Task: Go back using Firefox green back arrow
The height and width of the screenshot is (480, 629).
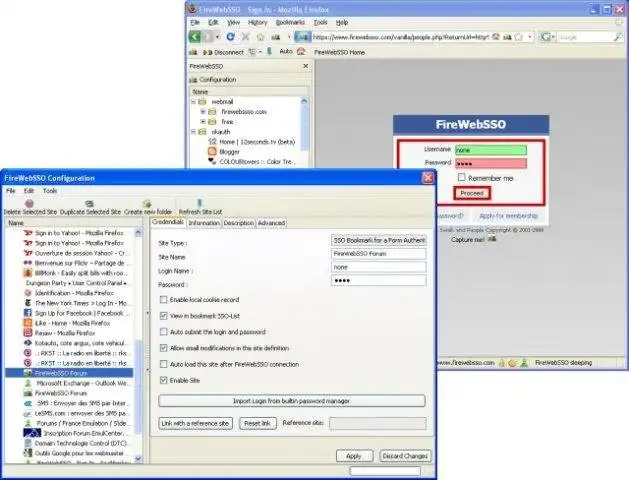Action: pos(195,37)
